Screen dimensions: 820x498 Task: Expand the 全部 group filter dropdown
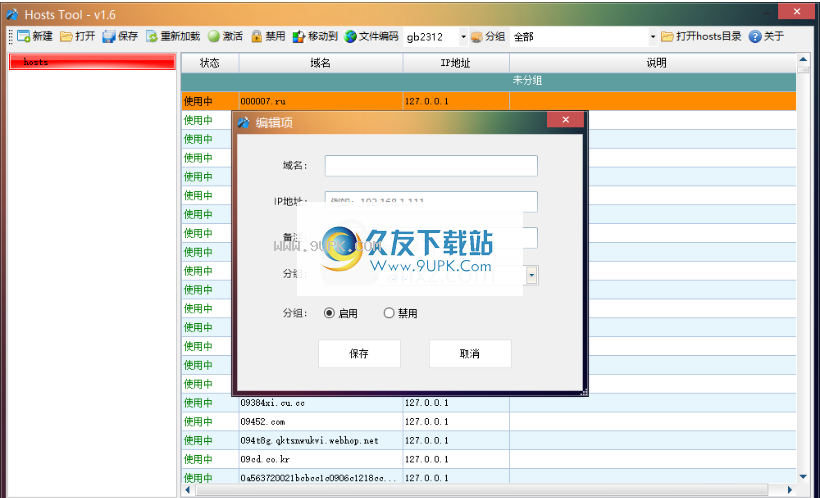click(652, 37)
